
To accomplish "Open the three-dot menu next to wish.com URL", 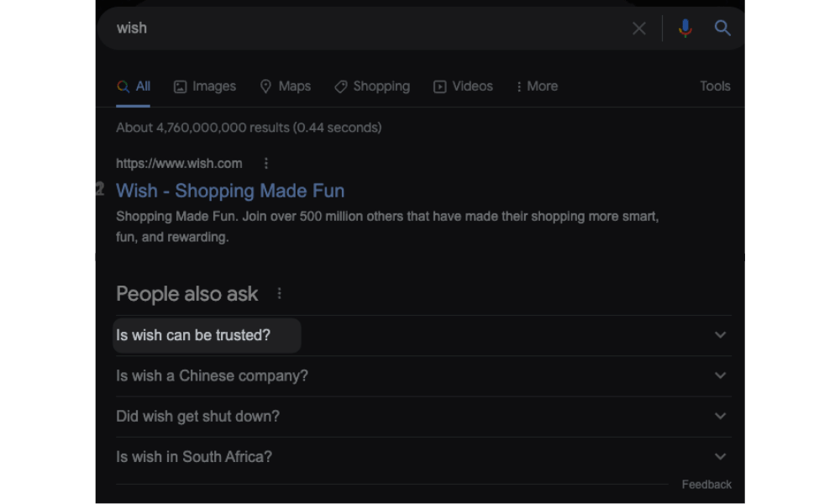I will [265, 163].
